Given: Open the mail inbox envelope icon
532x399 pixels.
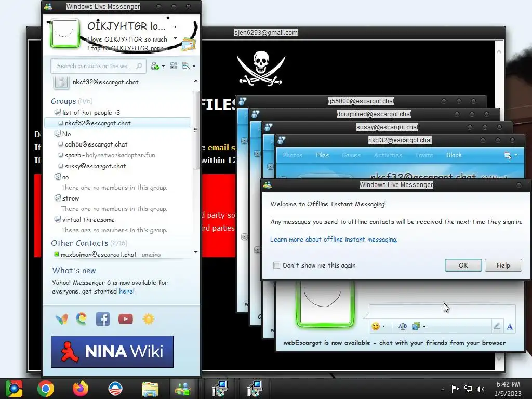Looking at the screenshot, I should 189,45.
